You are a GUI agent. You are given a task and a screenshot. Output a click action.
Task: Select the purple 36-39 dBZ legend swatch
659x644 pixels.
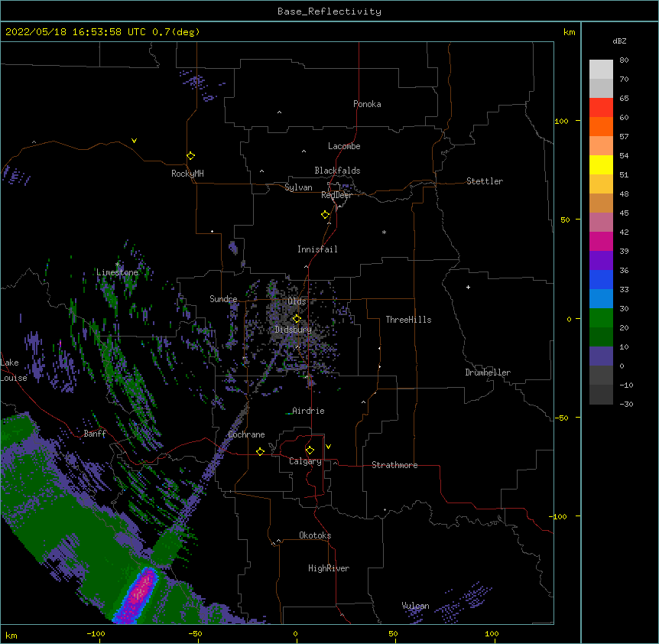(x=601, y=260)
